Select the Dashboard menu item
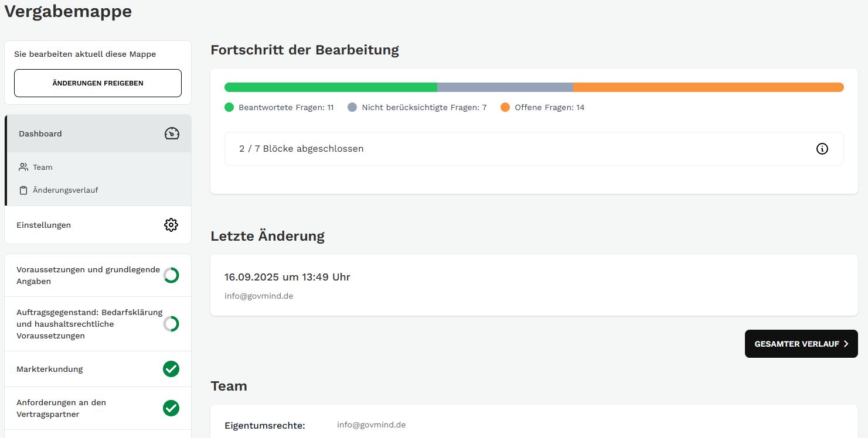The image size is (868, 438). point(40,134)
